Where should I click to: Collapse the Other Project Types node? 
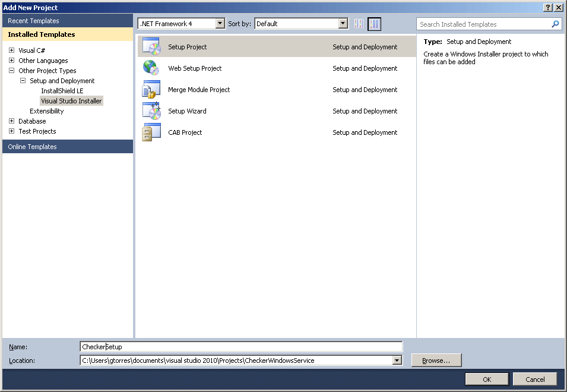click(11, 71)
